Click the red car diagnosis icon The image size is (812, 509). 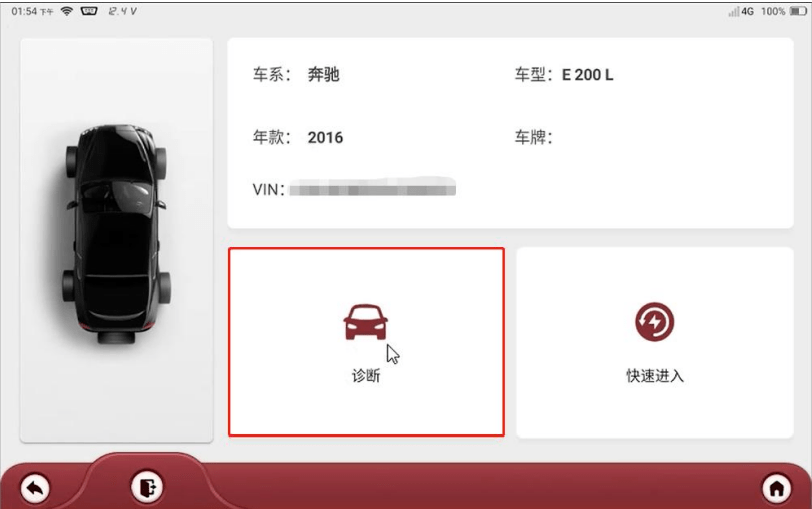[366, 322]
